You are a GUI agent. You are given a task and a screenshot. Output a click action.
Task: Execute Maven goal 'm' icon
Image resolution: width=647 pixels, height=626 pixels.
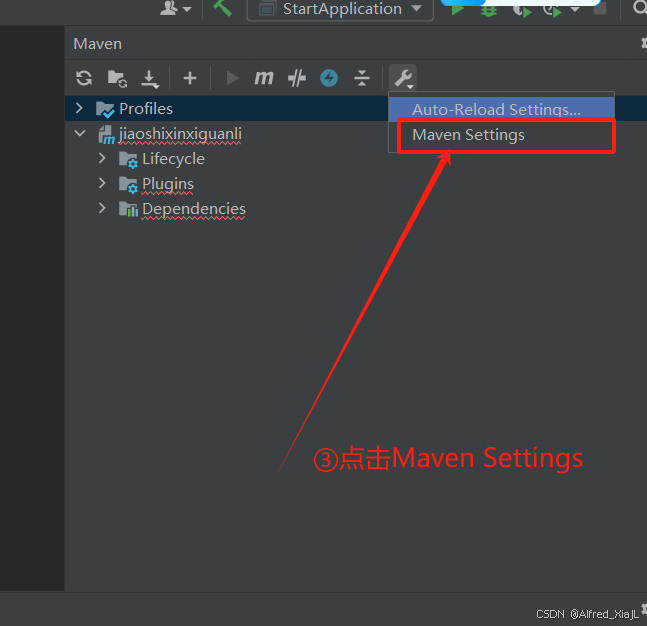[264, 78]
